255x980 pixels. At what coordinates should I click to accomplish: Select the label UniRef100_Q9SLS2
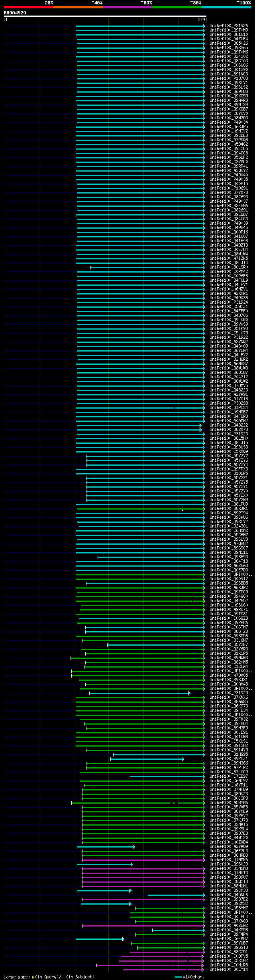coord(229,87)
